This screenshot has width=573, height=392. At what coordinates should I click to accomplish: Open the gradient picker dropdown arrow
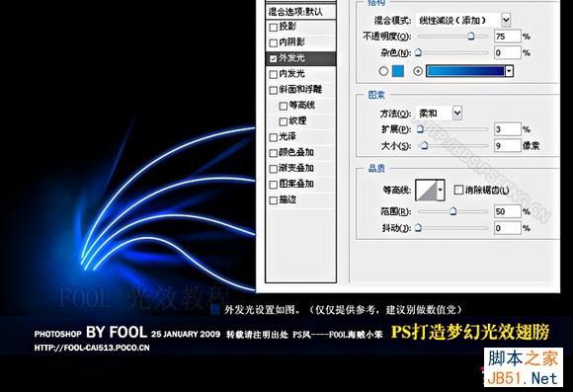point(509,71)
